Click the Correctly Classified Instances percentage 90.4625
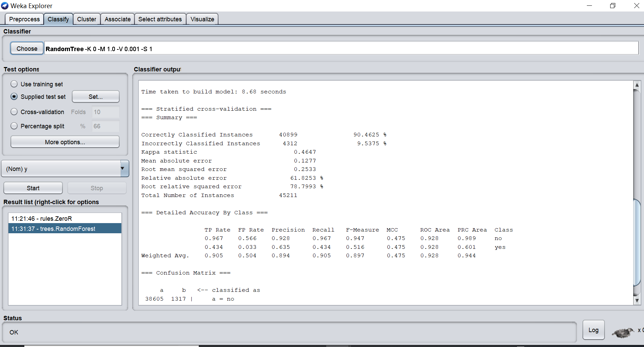 366,135
